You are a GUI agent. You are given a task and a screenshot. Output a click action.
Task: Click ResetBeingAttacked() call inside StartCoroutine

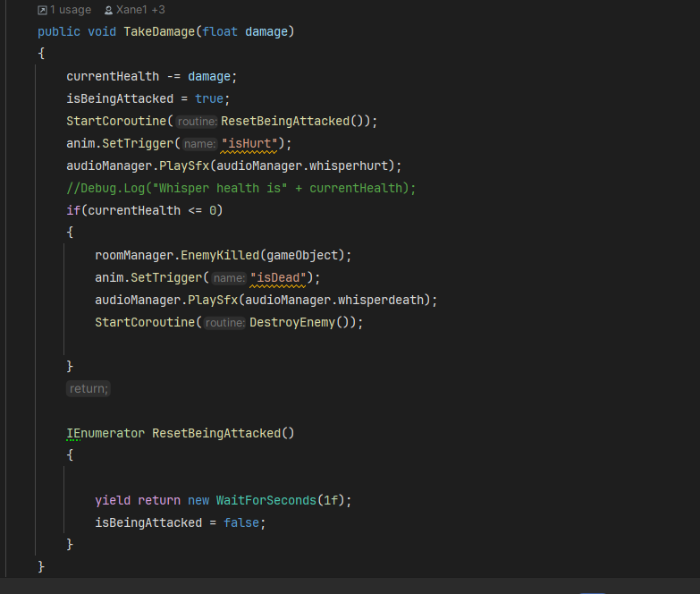(296, 121)
